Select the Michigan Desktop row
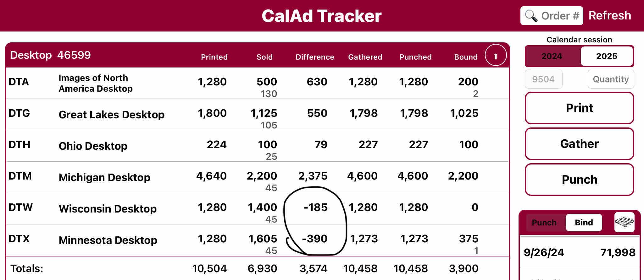Screen dimensions: 644x280 [104, 177]
